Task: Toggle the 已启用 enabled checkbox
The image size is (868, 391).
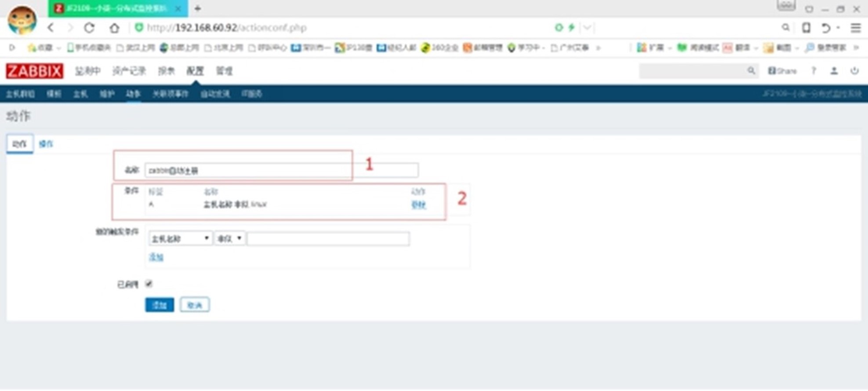Action: 149,284
